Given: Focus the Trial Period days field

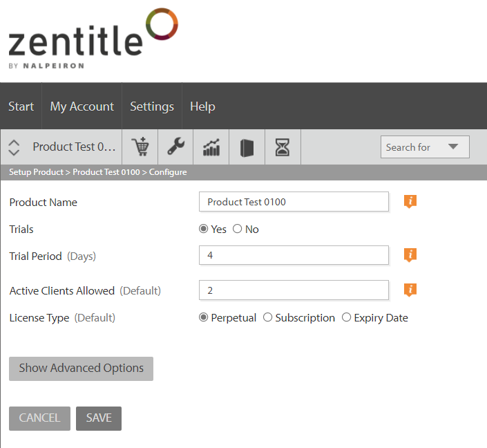Looking at the screenshot, I should (x=294, y=255).
